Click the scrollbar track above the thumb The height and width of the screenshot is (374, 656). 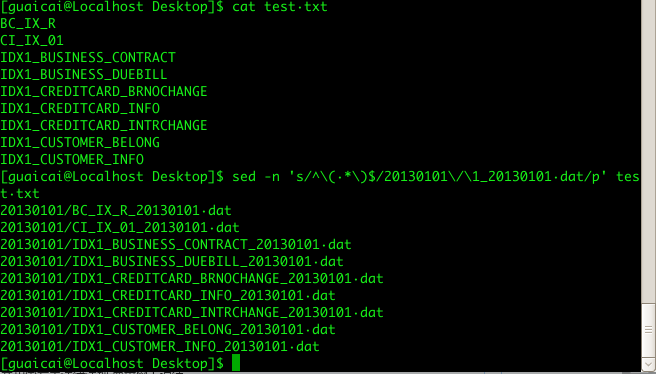(x=649, y=151)
